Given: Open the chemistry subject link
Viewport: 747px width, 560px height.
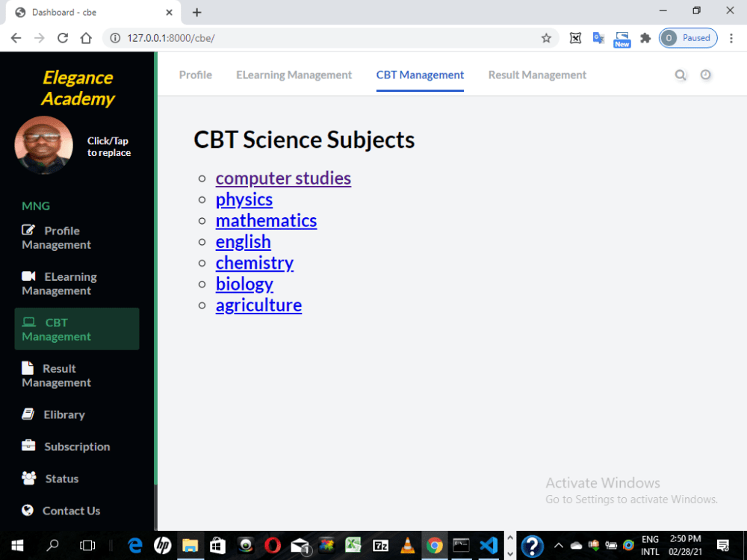Looking at the screenshot, I should (254, 263).
